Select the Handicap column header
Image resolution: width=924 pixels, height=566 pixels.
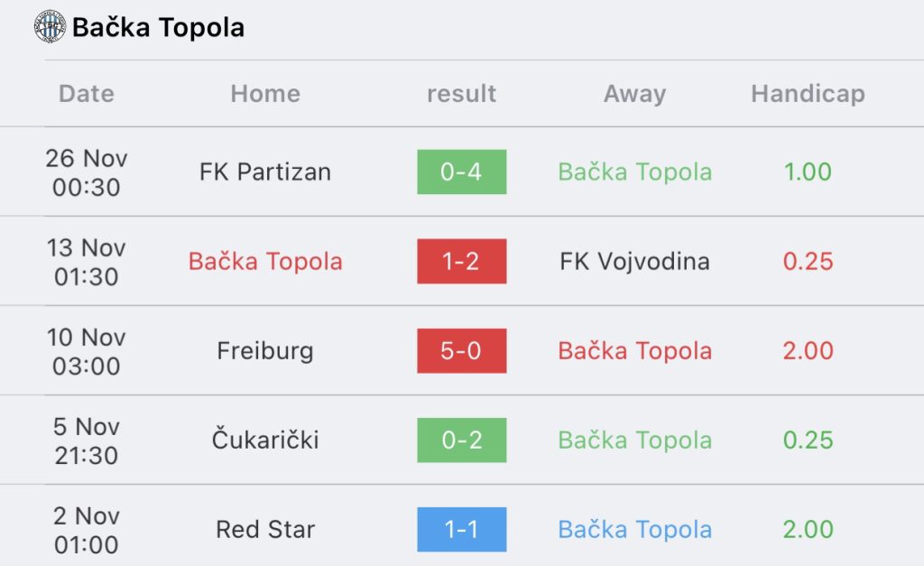pyautogui.click(x=808, y=94)
